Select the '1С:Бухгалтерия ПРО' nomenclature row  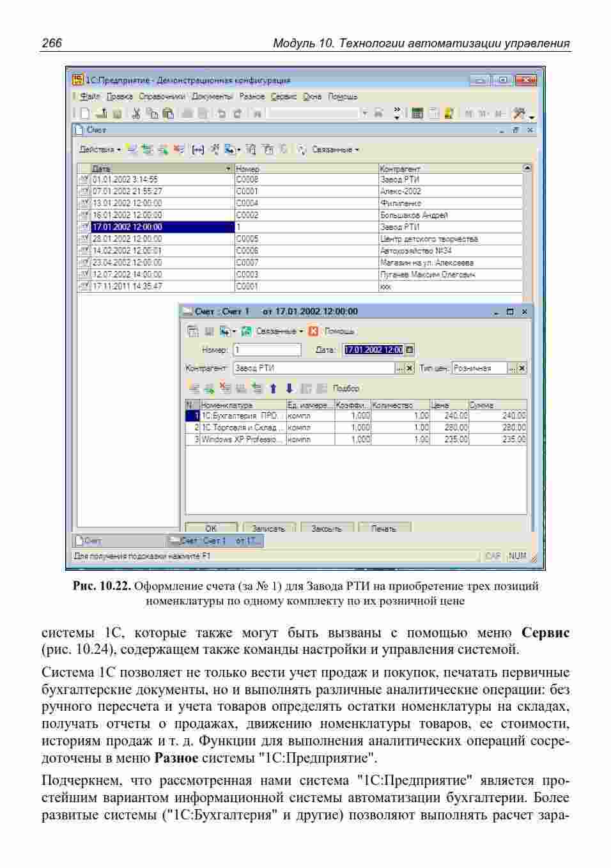(356, 415)
